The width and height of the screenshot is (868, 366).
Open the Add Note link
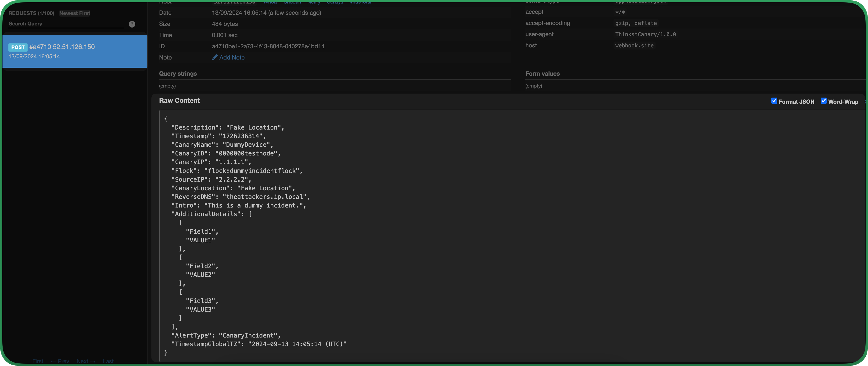232,57
